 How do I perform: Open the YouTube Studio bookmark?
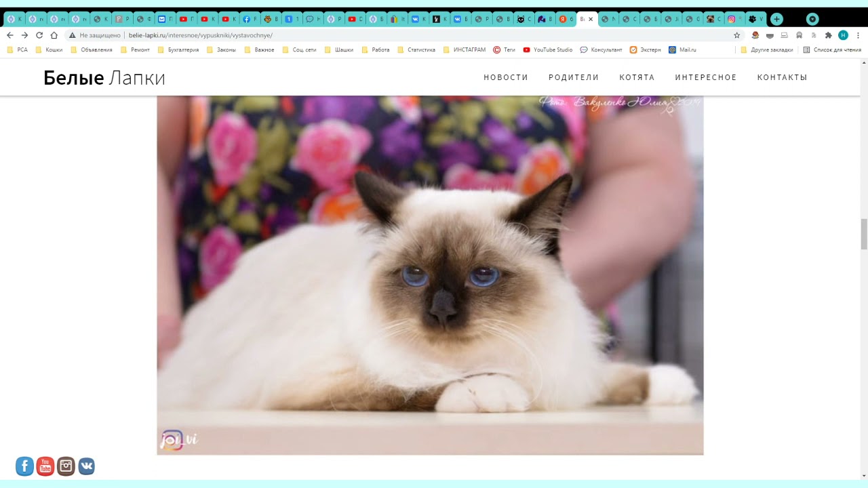(548, 49)
